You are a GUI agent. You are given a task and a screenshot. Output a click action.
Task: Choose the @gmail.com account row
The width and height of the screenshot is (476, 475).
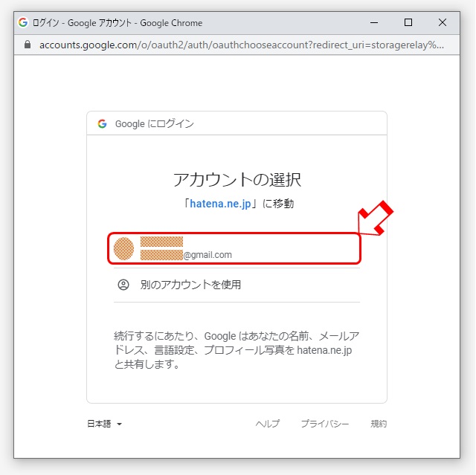(234, 248)
